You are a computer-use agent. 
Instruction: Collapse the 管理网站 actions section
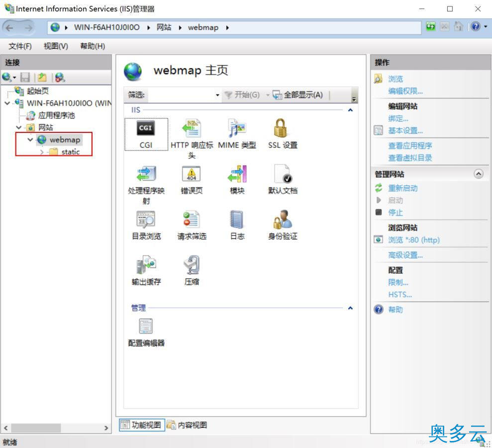(479, 174)
